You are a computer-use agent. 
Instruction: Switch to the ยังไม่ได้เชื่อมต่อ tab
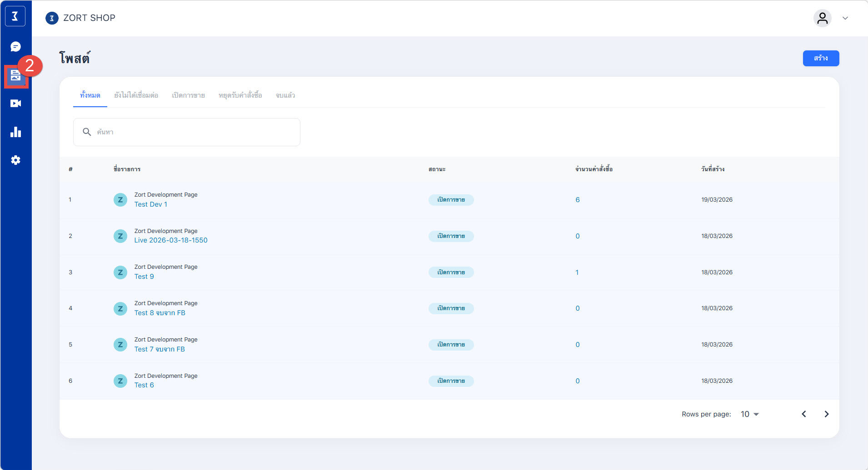(136, 95)
